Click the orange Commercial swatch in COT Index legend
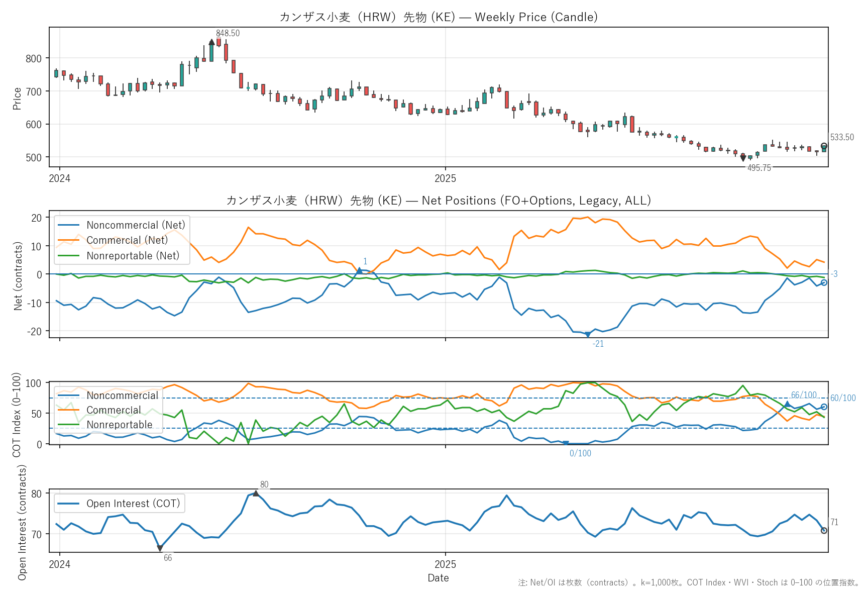This screenshot has width=868, height=593. click(x=69, y=410)
